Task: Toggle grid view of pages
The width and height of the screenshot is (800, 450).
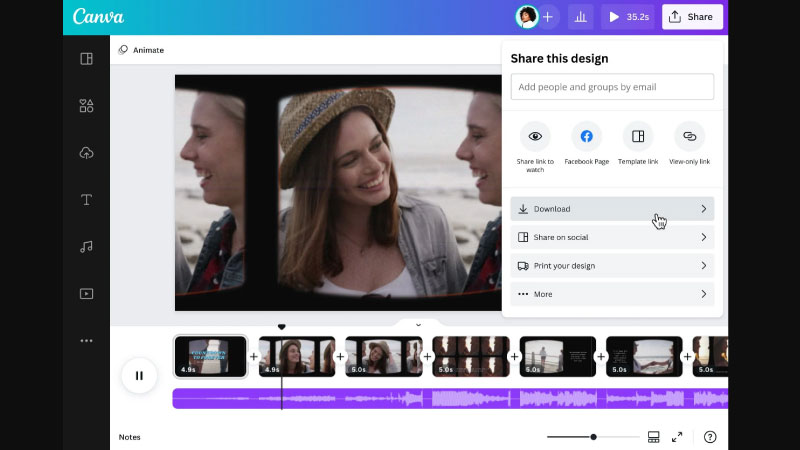Action: point(654,437)
